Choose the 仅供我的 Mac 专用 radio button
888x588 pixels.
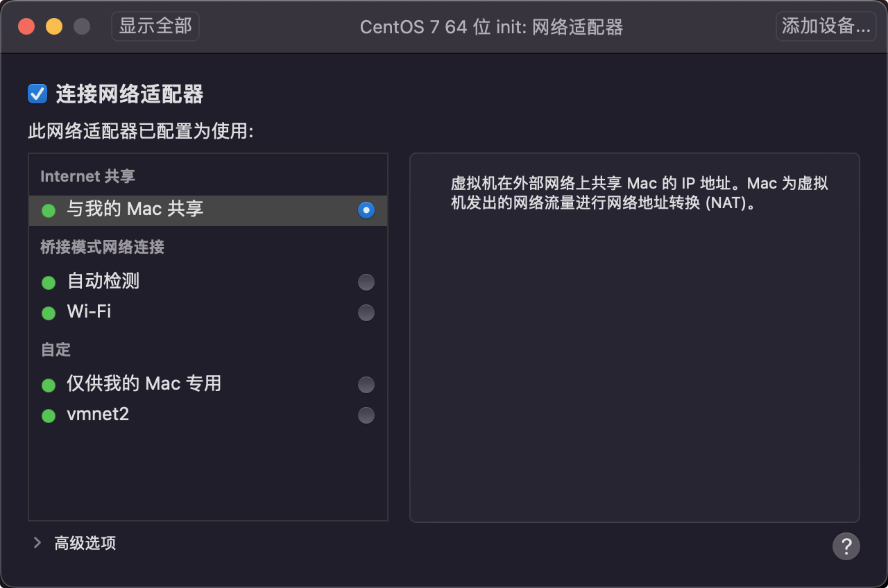tap(366, 385)
